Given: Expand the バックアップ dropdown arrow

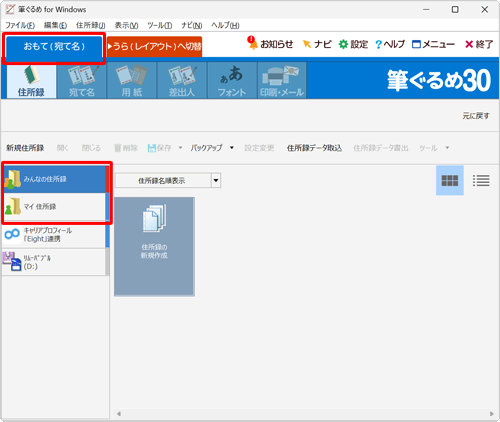Looking at the screenshot, I should click(232, 148).
